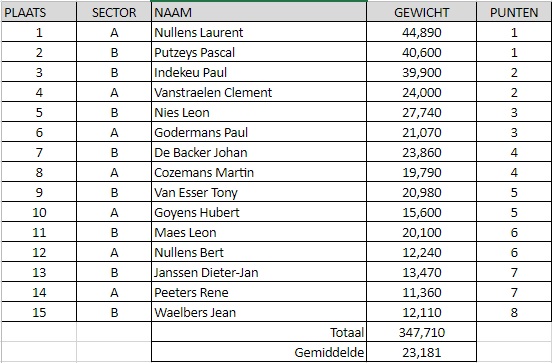Screen dimensions: 554x363
Task: Select the Waelbers Jean cell
Action: 259,312
